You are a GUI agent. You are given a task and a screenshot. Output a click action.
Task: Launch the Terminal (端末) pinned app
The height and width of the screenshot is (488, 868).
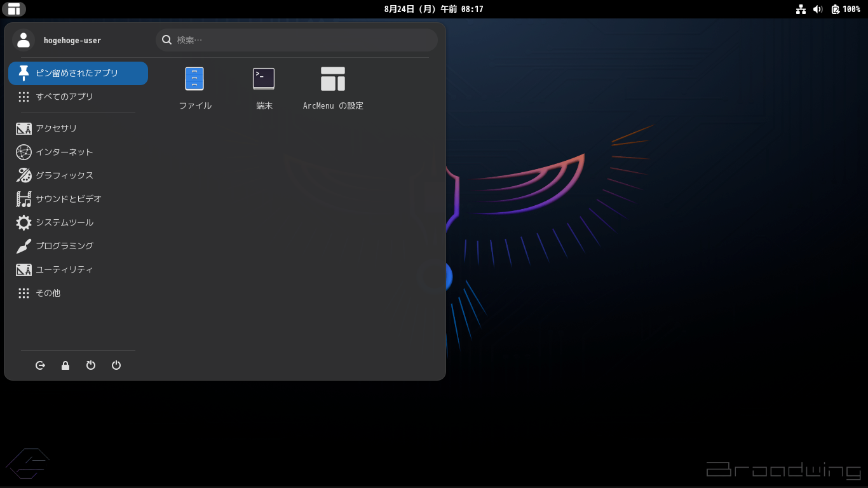coord(264,88)
